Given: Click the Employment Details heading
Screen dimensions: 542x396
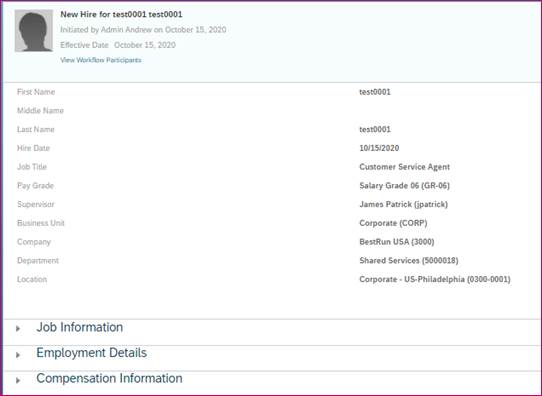Looking at the screenshot, I should click(92, 353).
